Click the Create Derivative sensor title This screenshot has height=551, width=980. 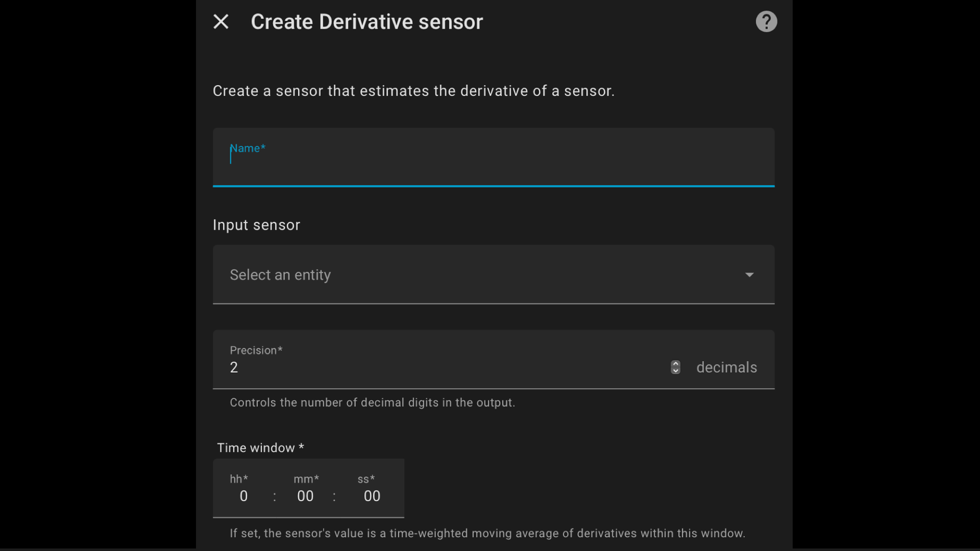click(x=366, y=21)
